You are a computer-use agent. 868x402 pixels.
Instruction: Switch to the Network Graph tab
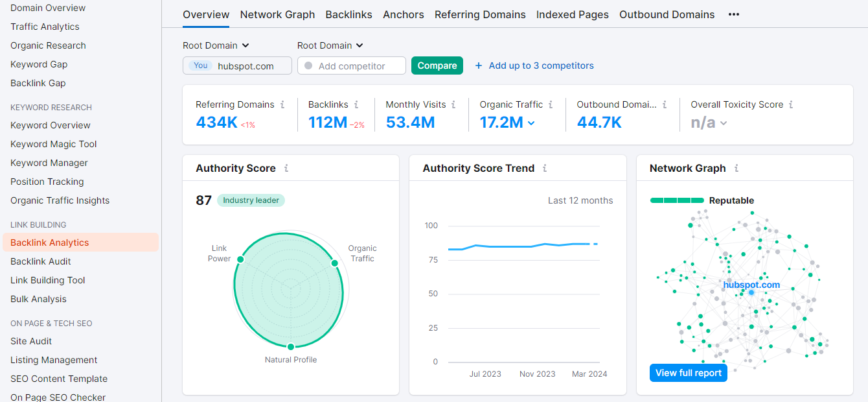tap(277, 14)
